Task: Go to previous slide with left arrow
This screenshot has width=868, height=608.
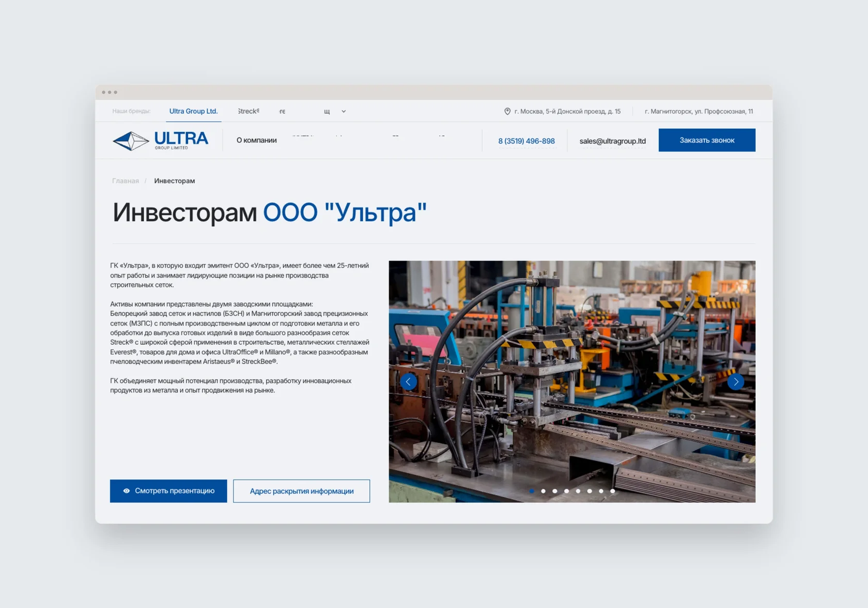Action: [408, 382]
